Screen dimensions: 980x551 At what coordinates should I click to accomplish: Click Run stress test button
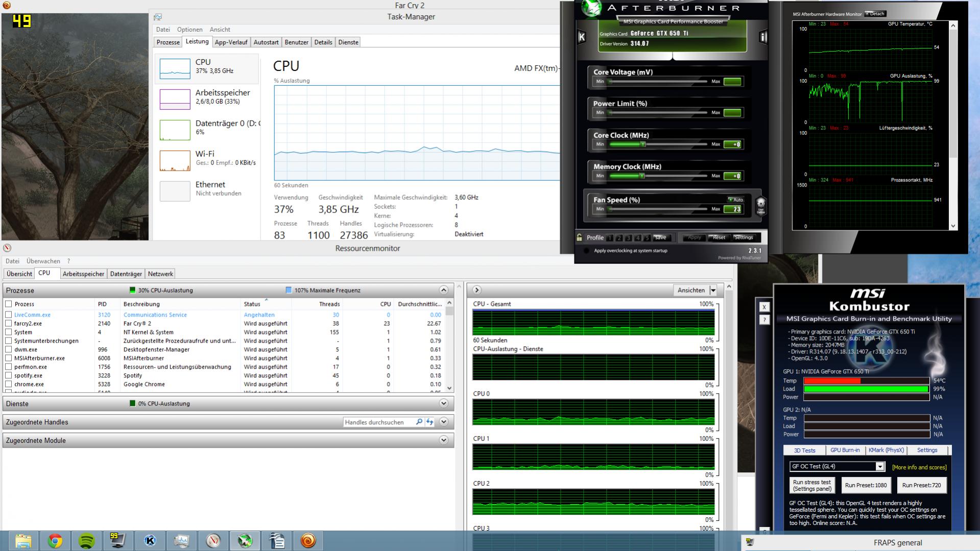(x=812, y=485)
